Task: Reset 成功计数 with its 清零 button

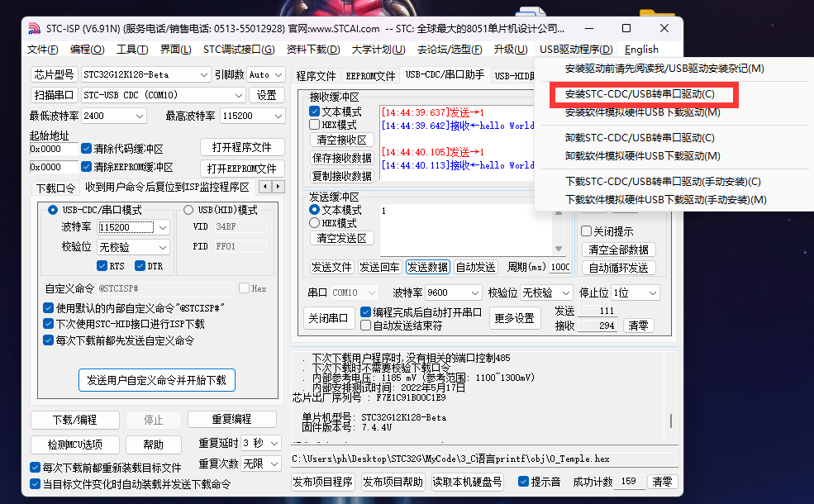Action: click(x=662, y=482)
